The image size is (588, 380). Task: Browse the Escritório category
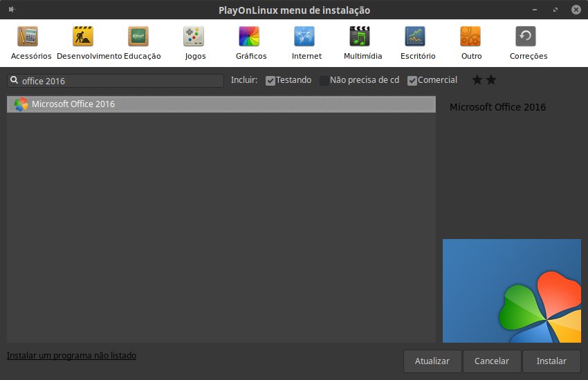pos(415,37)
